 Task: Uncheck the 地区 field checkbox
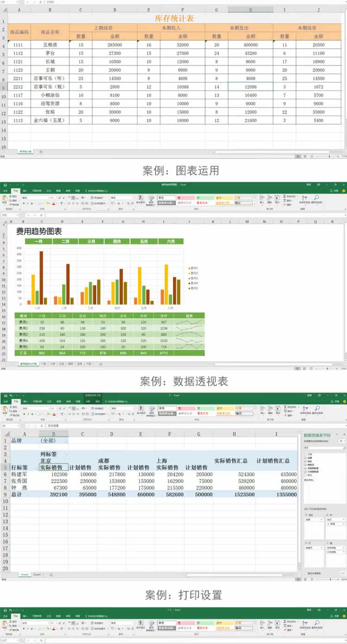coord(305,461)
